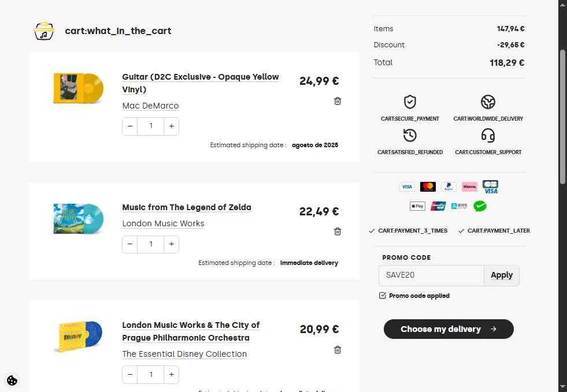Click the Guitar vinyl quantity field
Screen dimensions: 567x392
point(151,126)
